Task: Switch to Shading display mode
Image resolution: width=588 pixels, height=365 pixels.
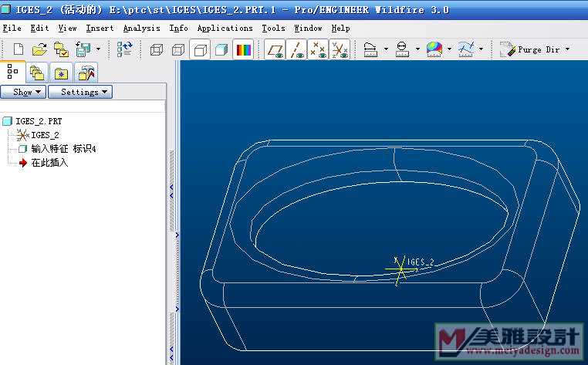Action: tap(221, 49)
